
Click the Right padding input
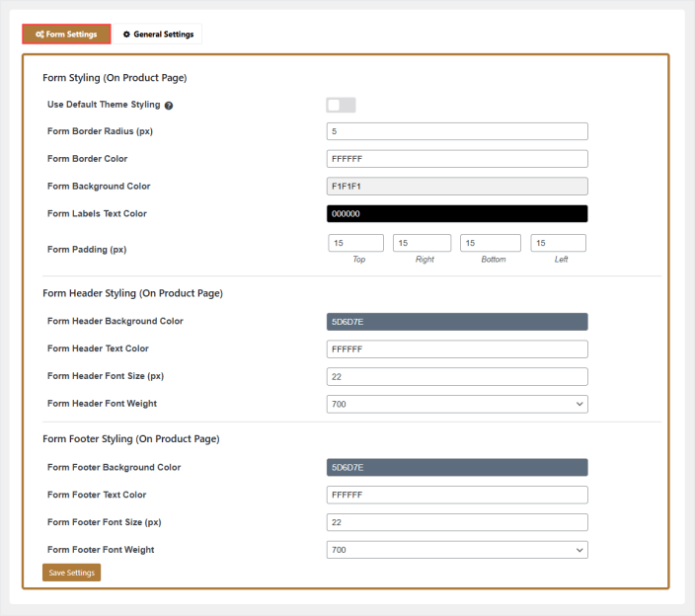pyautogui.click(x=422, y=243)
